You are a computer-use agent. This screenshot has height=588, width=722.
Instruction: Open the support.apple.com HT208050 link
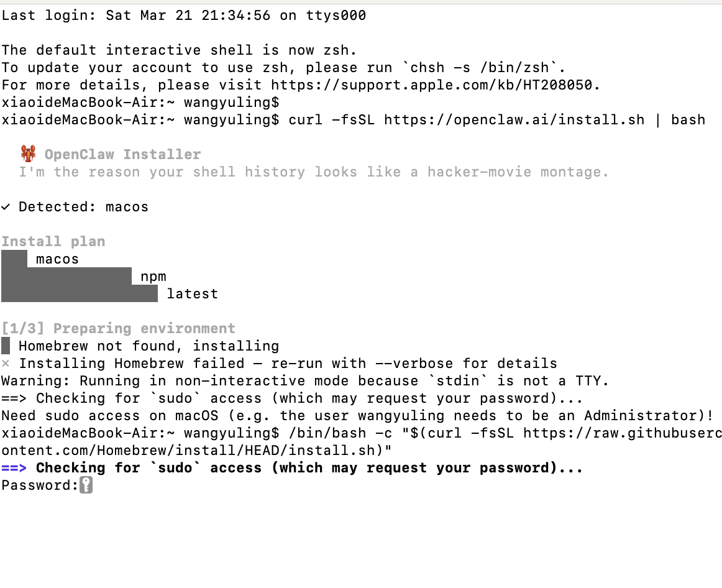tap(434, 85)
